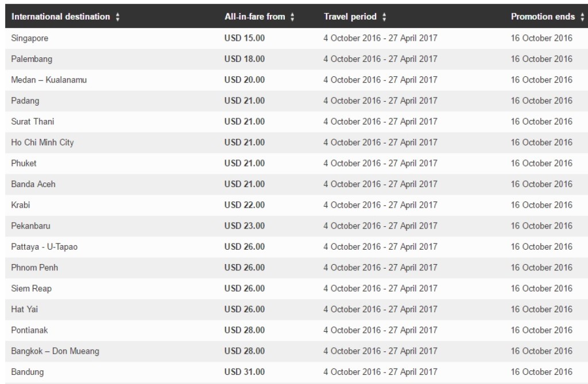Image resolution: width=588 pixels, height=384 pixels.
Task: Click Ho Chi Minh City destination
Action: pyautogui.click(x=42, y=142)
